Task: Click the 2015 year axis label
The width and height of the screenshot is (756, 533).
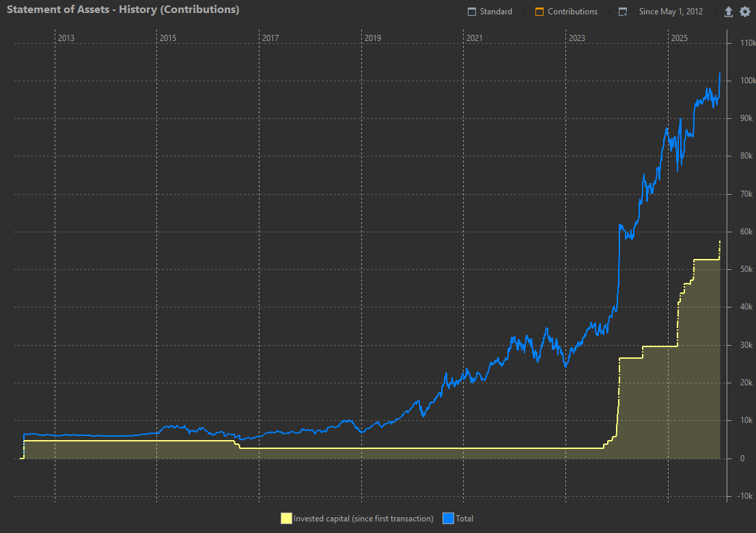Action: (168, 38)
